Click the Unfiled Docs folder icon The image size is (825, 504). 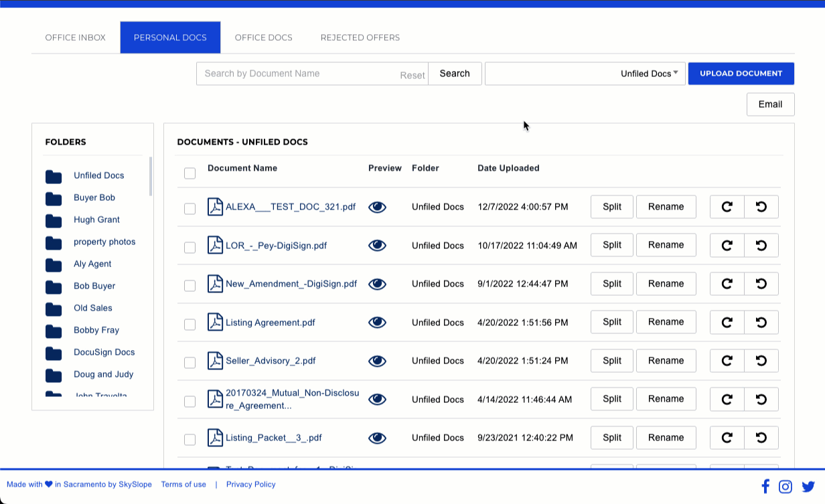(54, 177)
